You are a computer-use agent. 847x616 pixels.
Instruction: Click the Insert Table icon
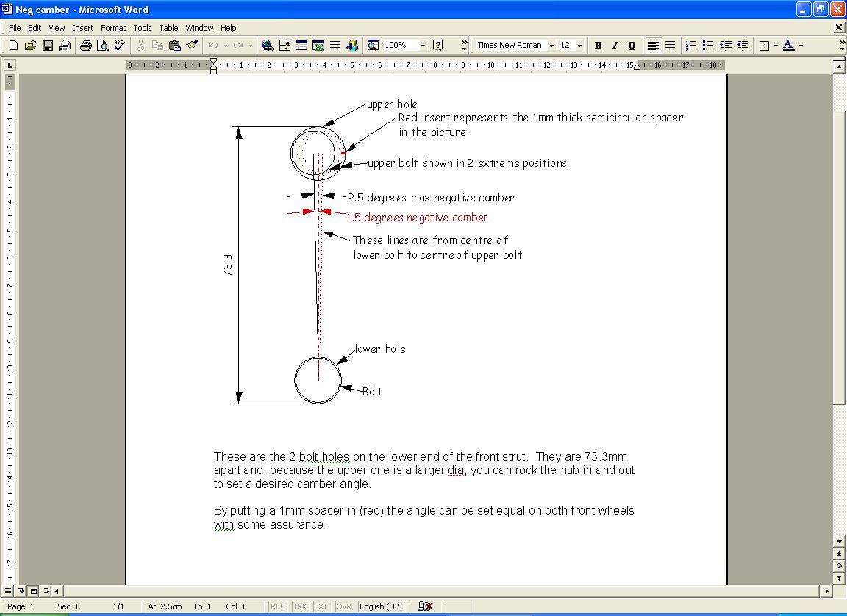301,46
